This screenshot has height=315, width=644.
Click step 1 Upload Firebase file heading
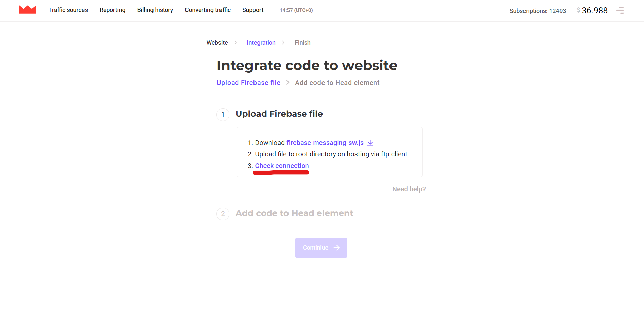(279, 114)
